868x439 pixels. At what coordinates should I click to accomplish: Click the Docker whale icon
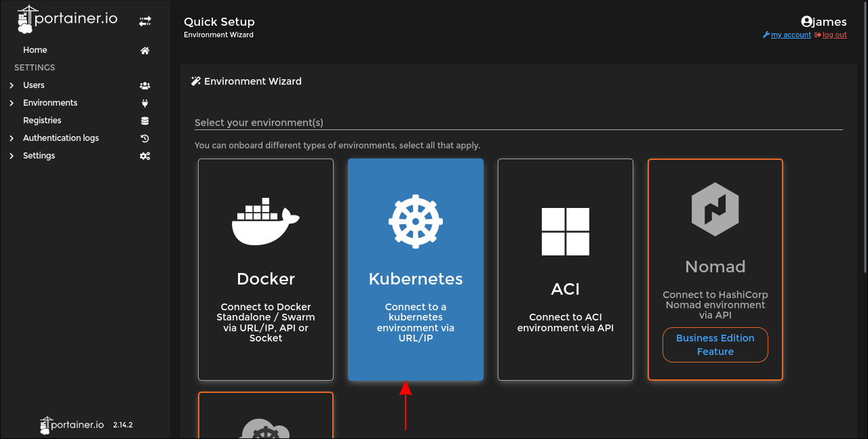(x=266, y=222)
